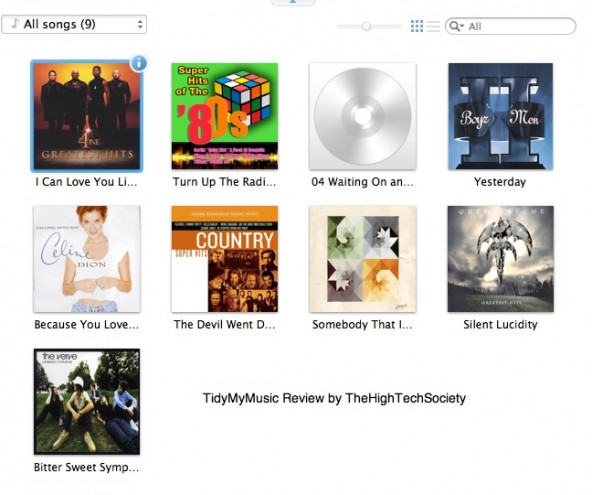Open search filter magnifier dropdown

tap(456, 26)
